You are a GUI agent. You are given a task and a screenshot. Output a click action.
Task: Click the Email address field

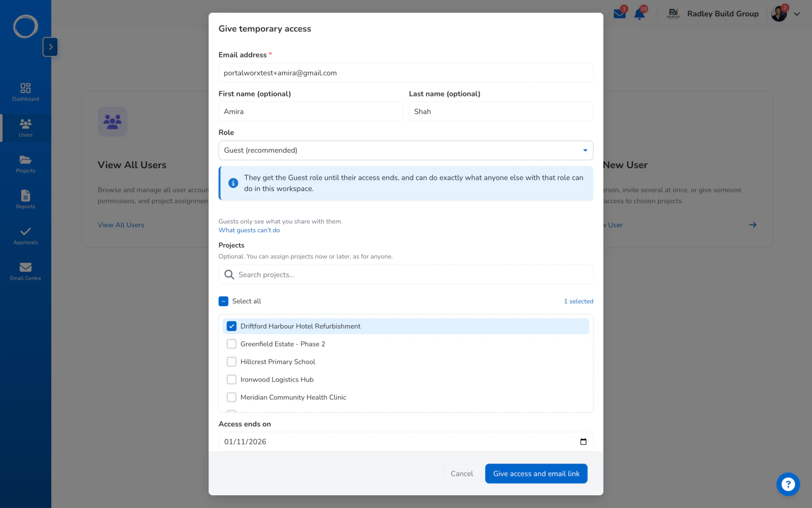pyautogui.click(x=406, y=73)
